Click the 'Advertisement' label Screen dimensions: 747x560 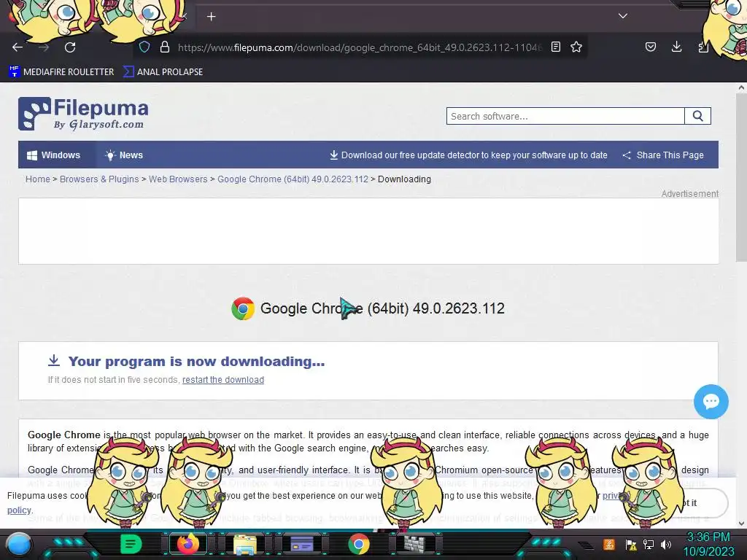coord(690,194)
